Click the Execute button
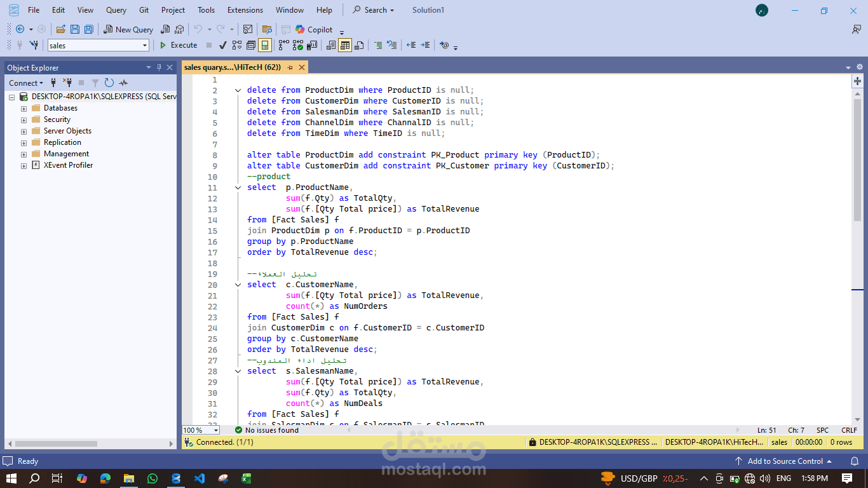Viewport: 868px width, 488px height. tap(178, 45)
